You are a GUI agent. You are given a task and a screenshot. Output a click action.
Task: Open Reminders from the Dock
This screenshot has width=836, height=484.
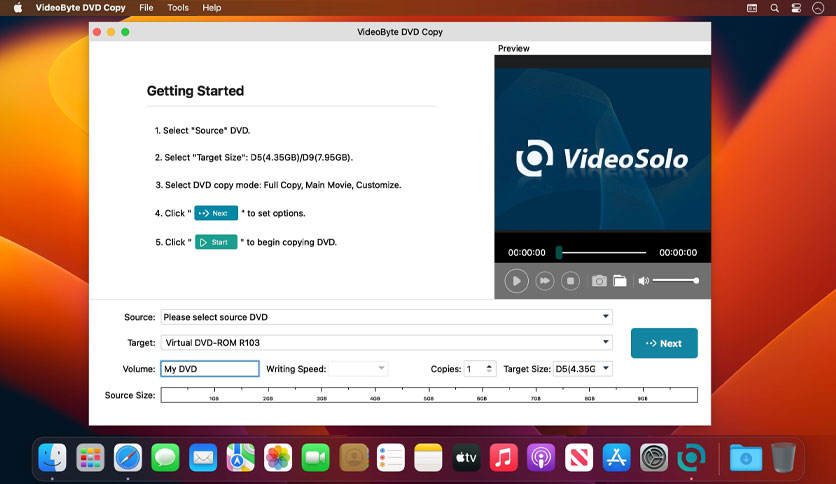coord(391,457)
